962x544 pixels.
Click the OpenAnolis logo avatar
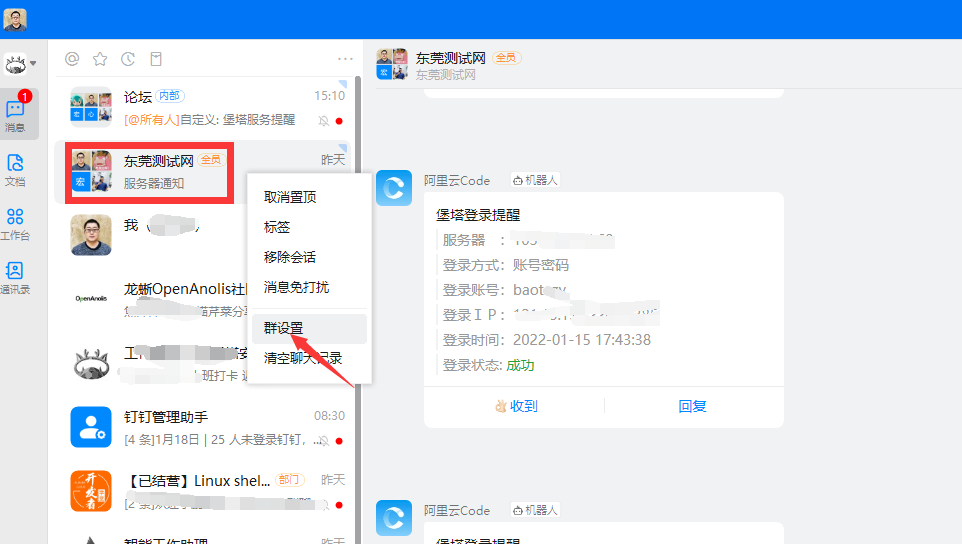click(x=91, y=299)
